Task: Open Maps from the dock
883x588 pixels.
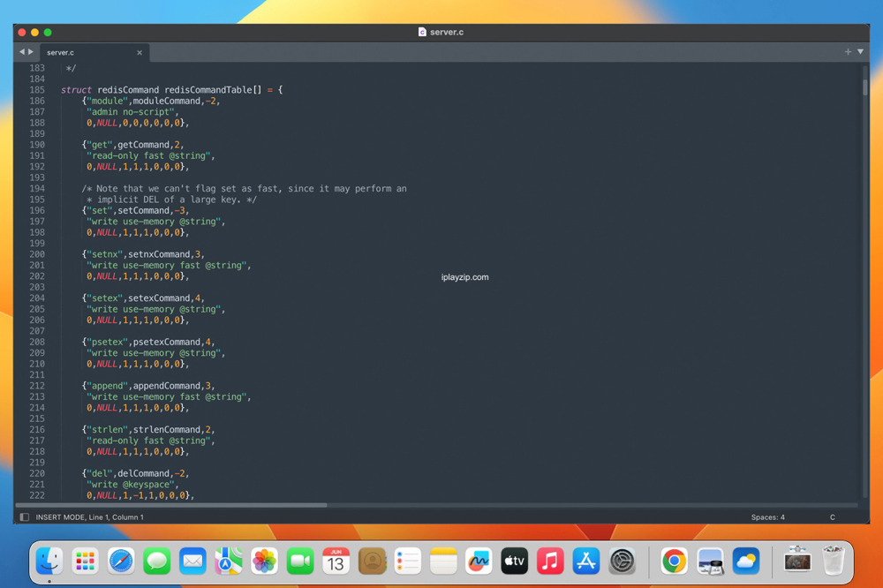Action: tap(229, 561)
